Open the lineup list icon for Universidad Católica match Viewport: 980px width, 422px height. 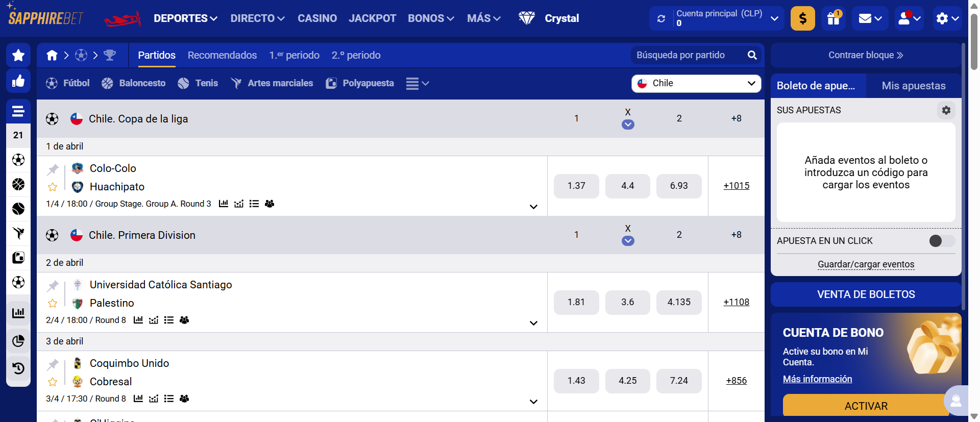point(169,320)
